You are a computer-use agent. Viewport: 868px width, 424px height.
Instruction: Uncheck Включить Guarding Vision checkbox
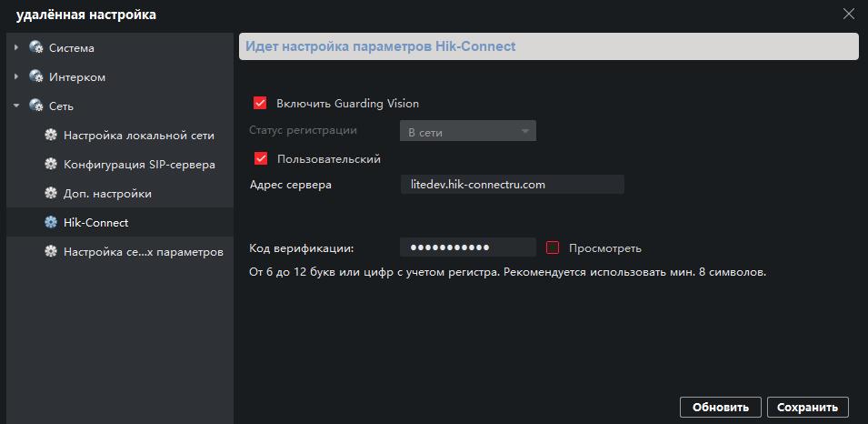point(260,103)
